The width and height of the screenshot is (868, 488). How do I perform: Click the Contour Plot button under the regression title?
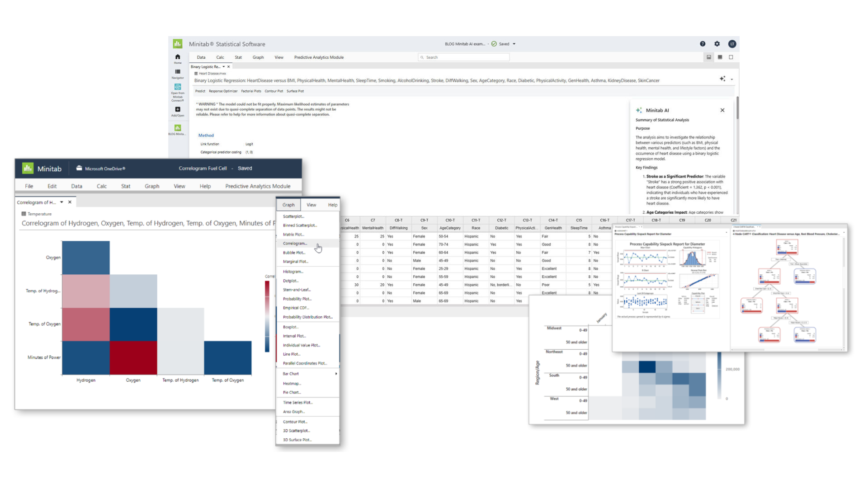pos(274,91)
